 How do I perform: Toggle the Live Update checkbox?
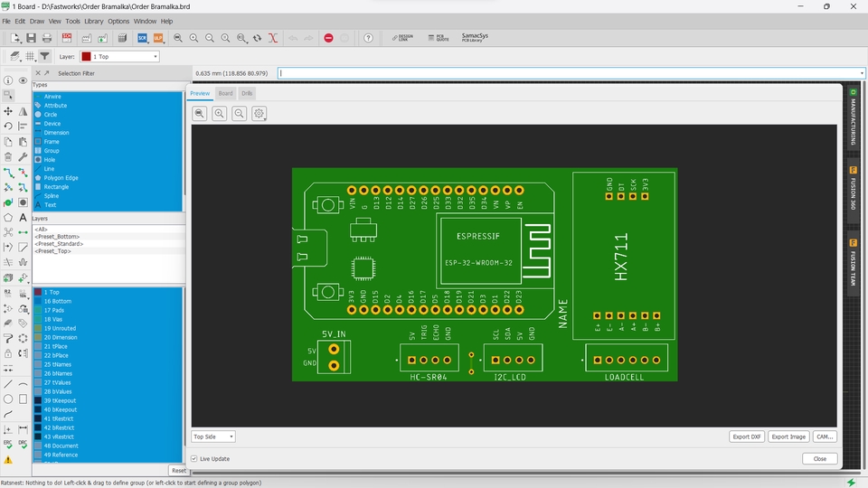(x=194, y=459)
